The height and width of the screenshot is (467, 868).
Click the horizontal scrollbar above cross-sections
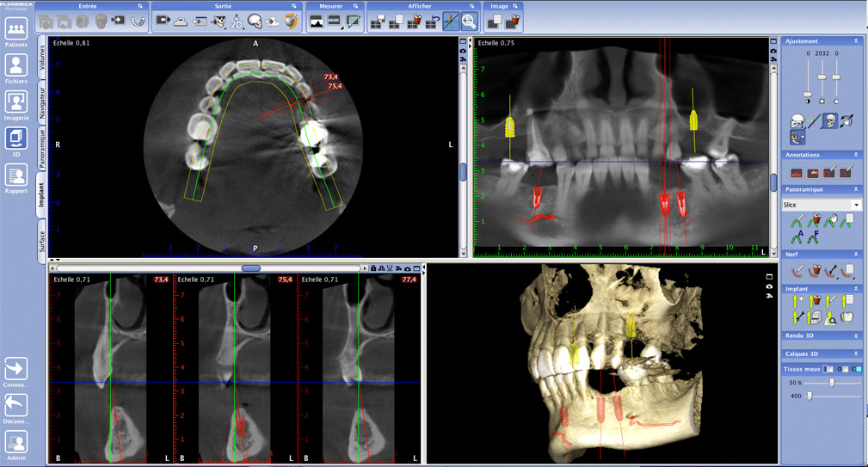click(208, 268)
